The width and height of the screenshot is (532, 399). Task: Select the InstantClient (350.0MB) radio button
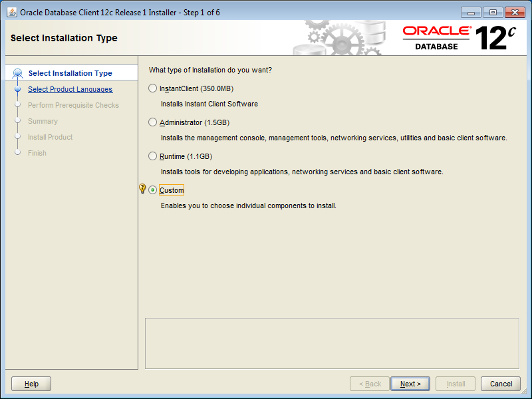[152, 88]
